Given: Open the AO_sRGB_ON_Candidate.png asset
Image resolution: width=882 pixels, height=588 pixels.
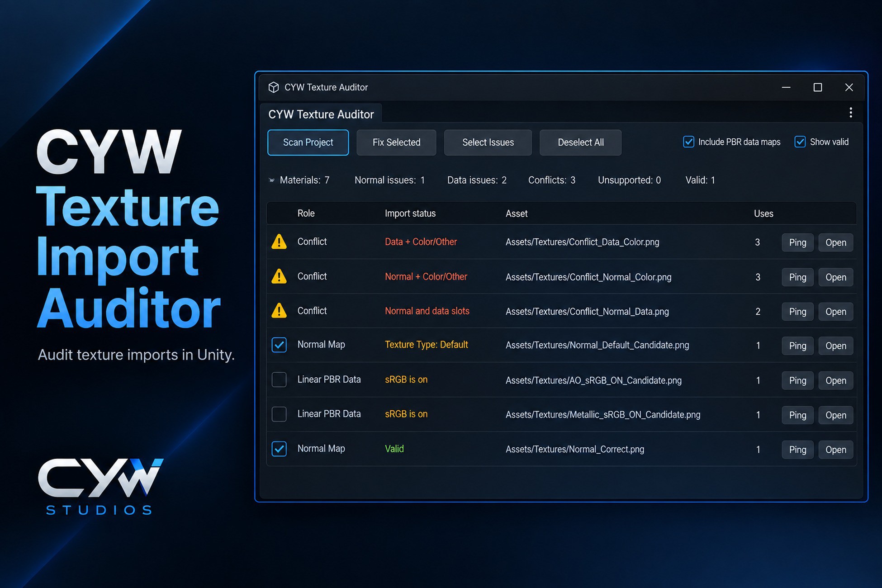Looking at the screenshot, I should tap(836, 380).
